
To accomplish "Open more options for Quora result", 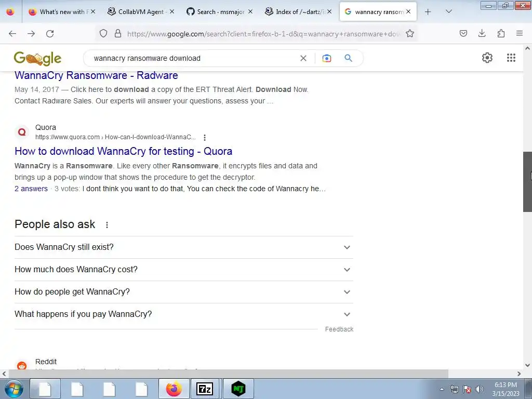I will coord(205,137).
